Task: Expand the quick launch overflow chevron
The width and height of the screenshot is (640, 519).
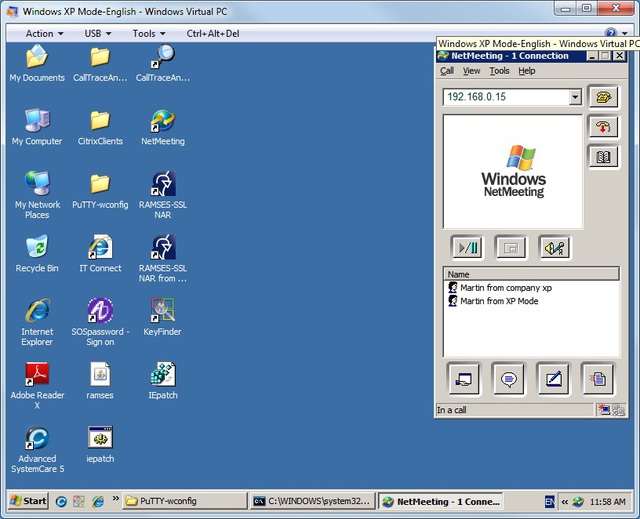Action: 116,498
